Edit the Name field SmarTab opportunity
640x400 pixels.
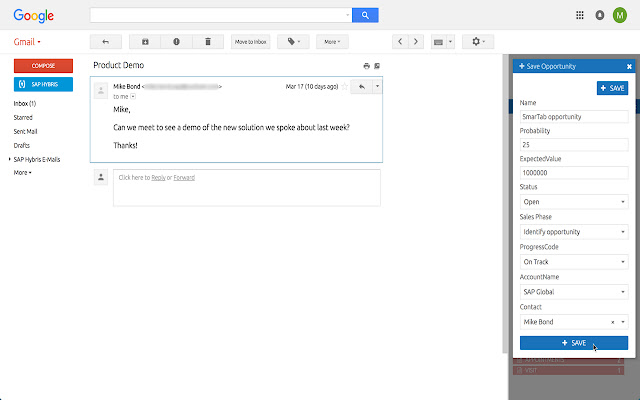click(x=574, y=117)
